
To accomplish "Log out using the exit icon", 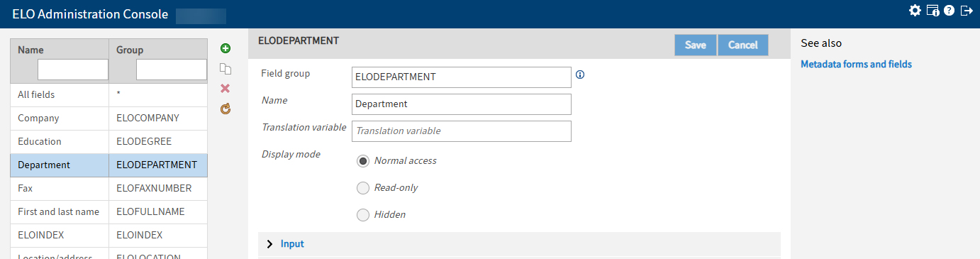I will coord(966,11).
